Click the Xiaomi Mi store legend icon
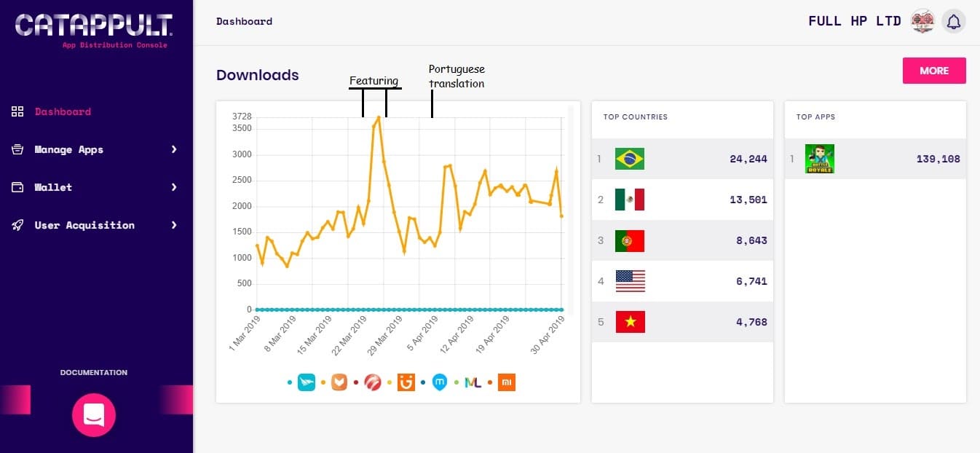The width and height of the screenshot is (980, 453). coord(507,382)
